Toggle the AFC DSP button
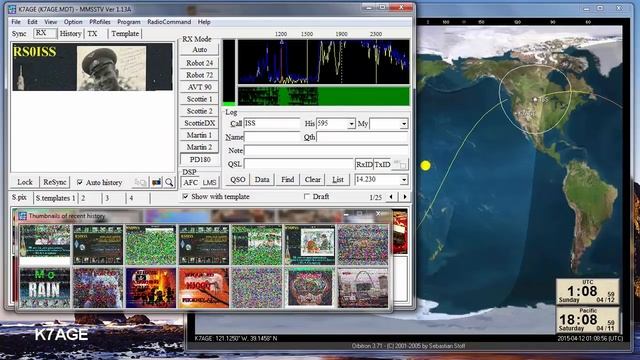 [190, 182]
